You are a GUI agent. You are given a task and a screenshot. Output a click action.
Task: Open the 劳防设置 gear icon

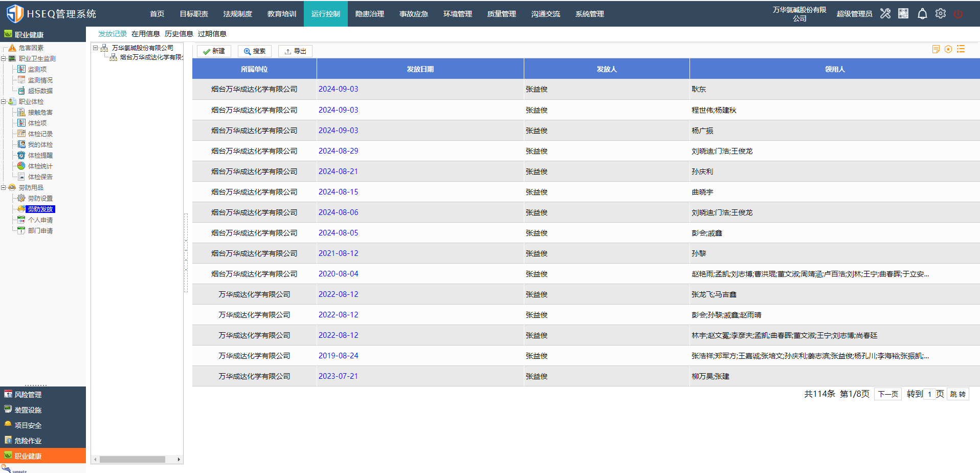(x=21, y=198)
